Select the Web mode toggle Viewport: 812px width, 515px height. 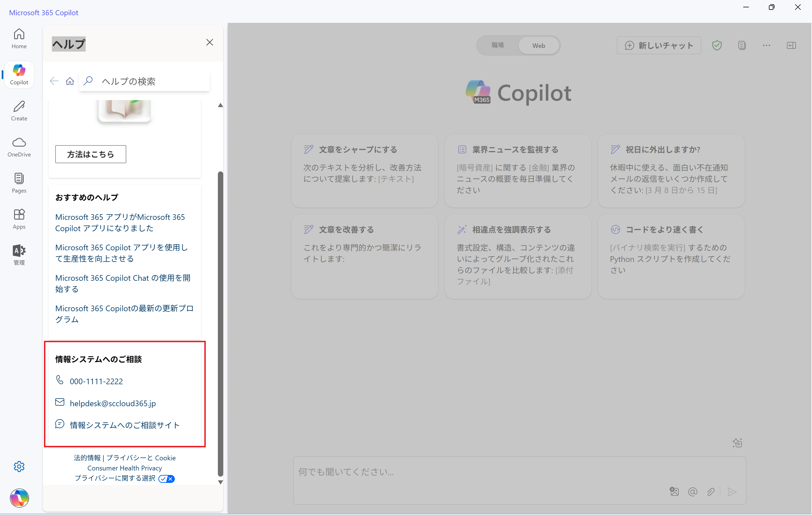pos(539,46)
